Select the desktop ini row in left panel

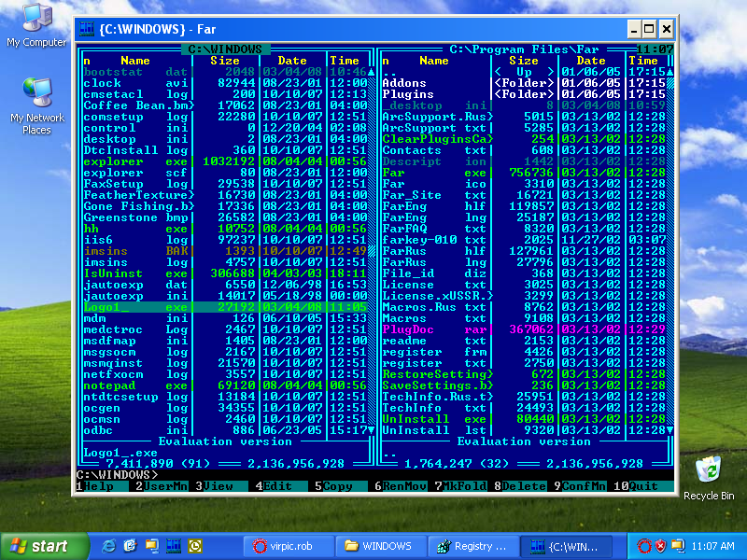pos(226,139)
